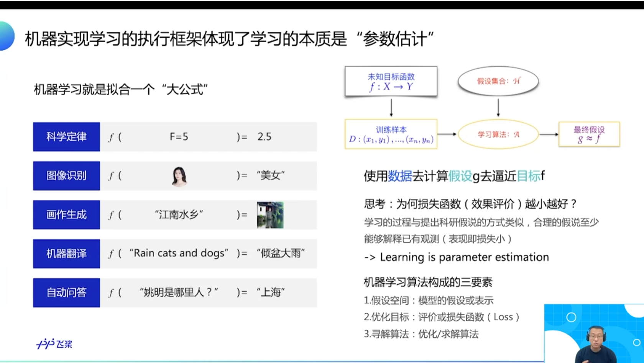
Task: Click "Learning is parameter estimation" text
Action: click(x=464, y=257)
